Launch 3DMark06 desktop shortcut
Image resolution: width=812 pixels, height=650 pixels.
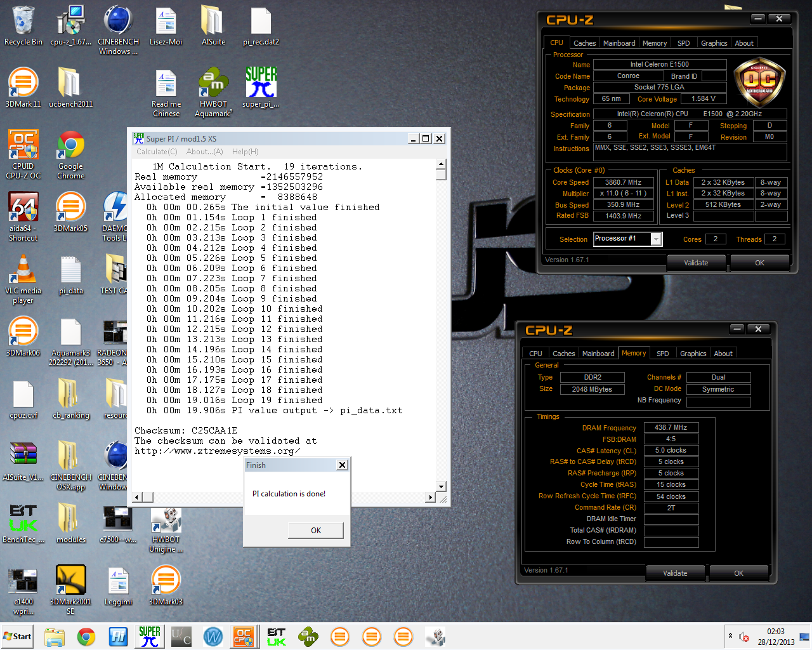pyautogui.click(x=23, y=336)
